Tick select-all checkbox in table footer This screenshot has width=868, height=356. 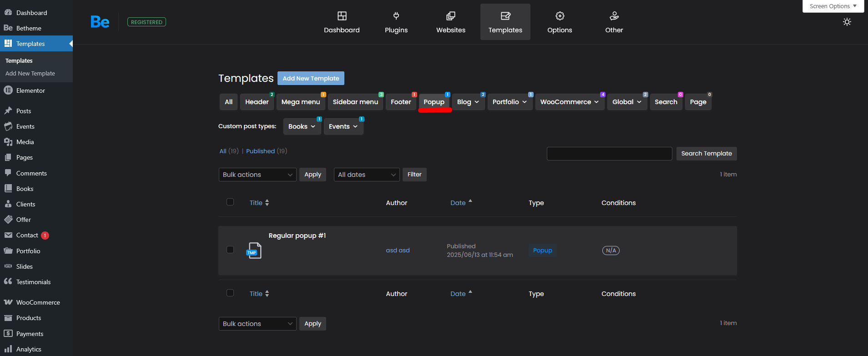pos(230,293)
